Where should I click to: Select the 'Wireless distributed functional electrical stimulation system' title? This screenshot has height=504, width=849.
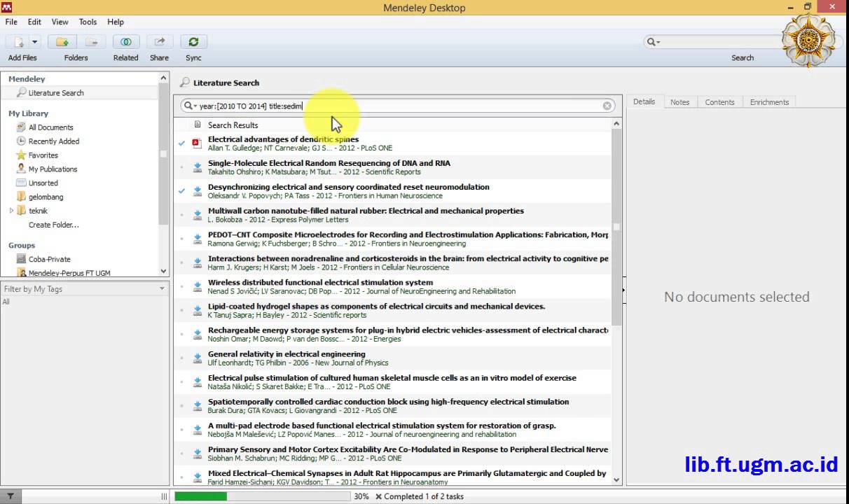coord(320,283)
